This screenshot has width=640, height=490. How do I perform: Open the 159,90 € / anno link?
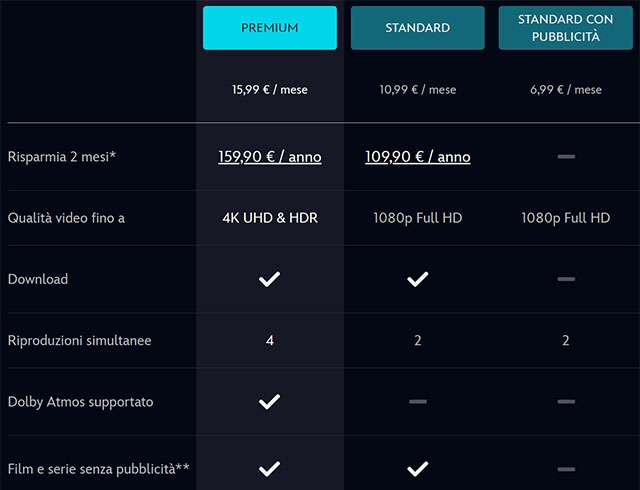pos(270,157)
